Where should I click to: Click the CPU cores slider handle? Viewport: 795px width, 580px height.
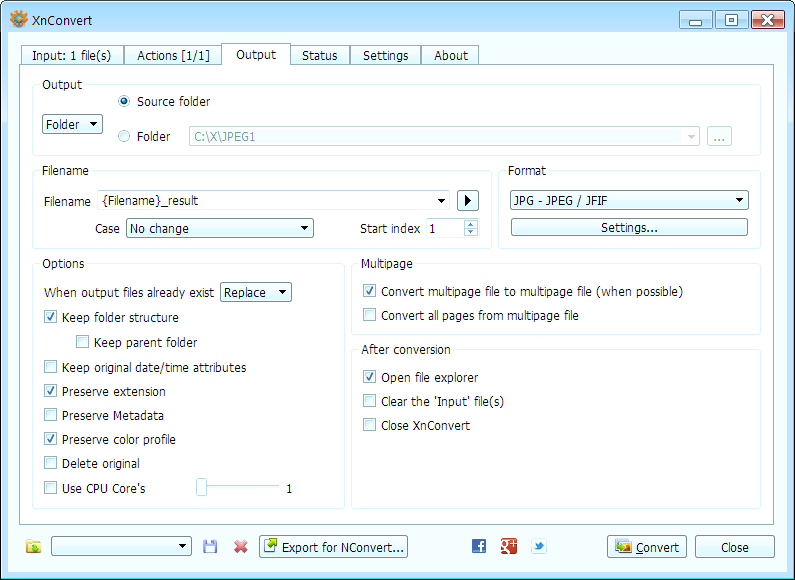click(x=202, y=487)
